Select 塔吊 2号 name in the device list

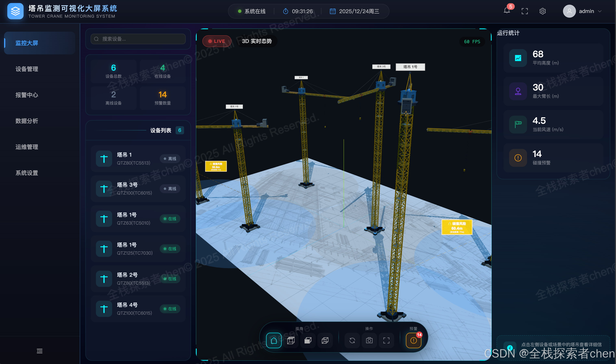(127, 275)
